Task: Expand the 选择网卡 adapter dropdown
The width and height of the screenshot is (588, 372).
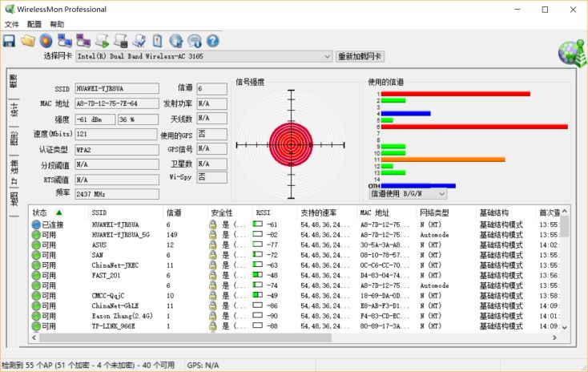Action: click(328, 56)
